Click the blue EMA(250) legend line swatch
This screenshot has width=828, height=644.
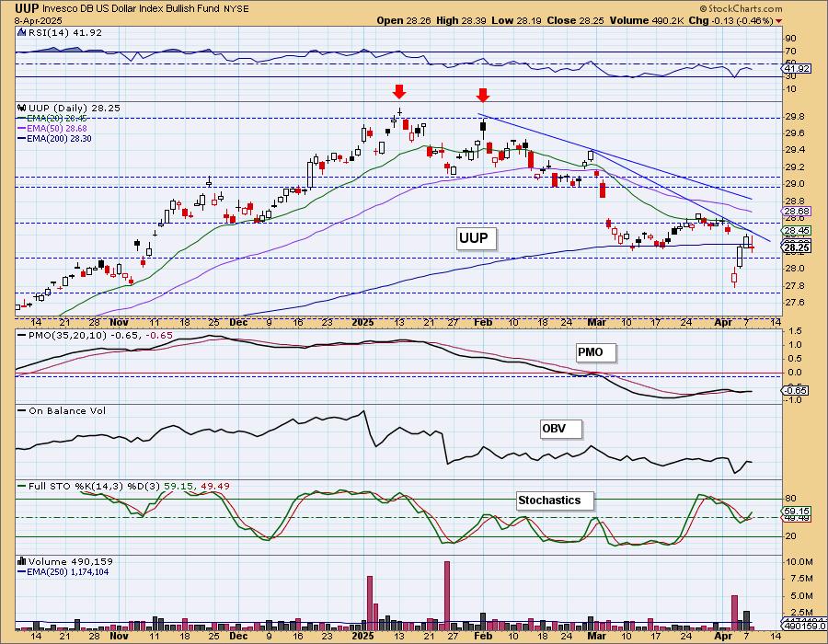[x=22, y=571]
